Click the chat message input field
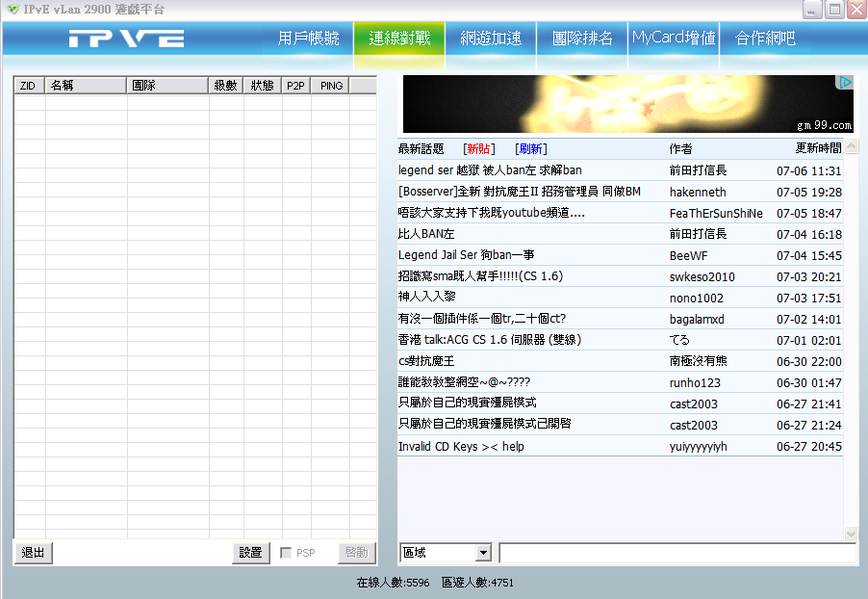 677,553
